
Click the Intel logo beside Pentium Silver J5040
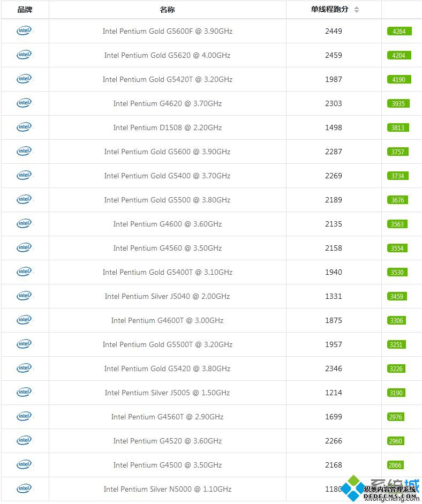pos(25,296)
